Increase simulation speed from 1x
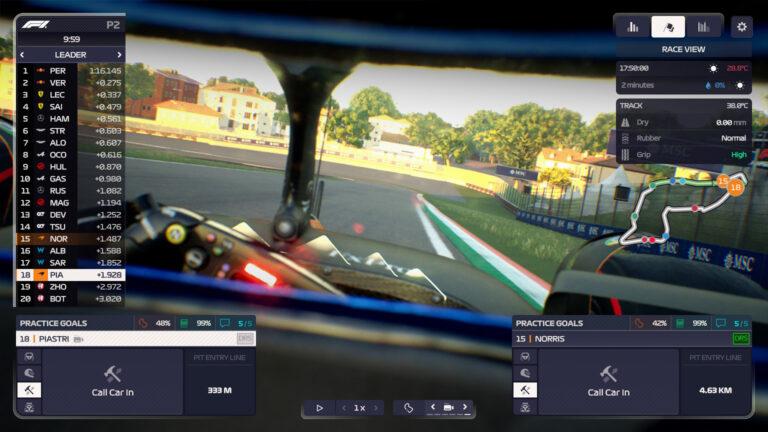Image resolution: width=768 pixels, height=432 pixels. pyautogui.click(x=376, y=408)
